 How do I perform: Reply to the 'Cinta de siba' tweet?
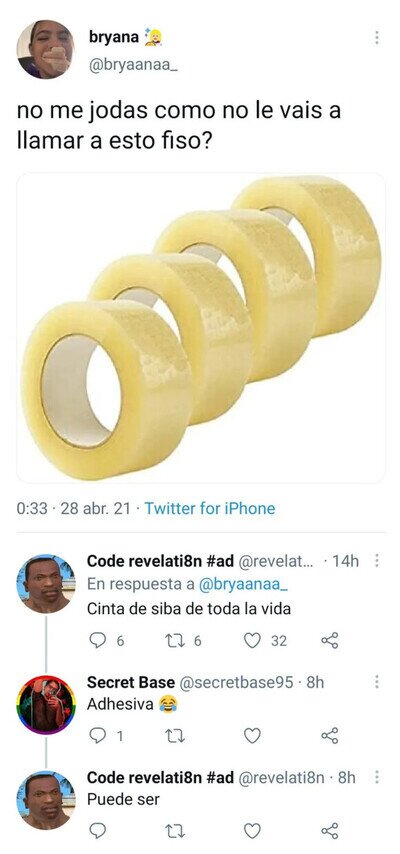97,640
